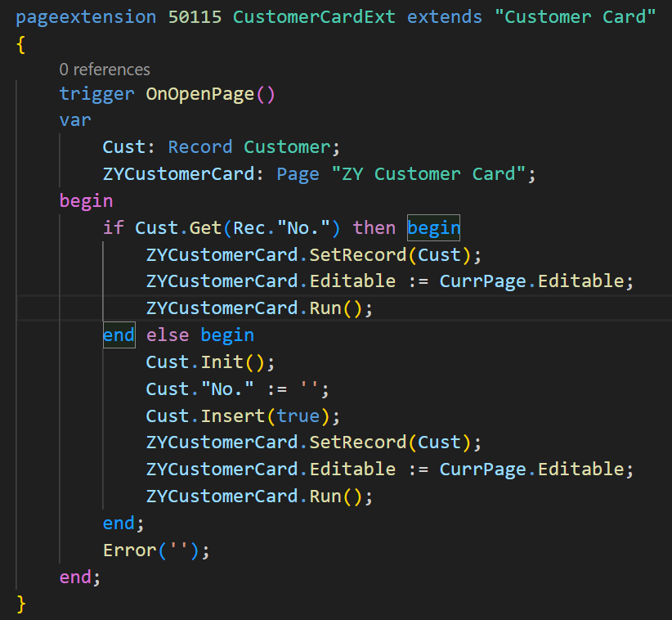Click the OnOpenPage trigger name
Screen dimensions: 672x620
(200, 94)
